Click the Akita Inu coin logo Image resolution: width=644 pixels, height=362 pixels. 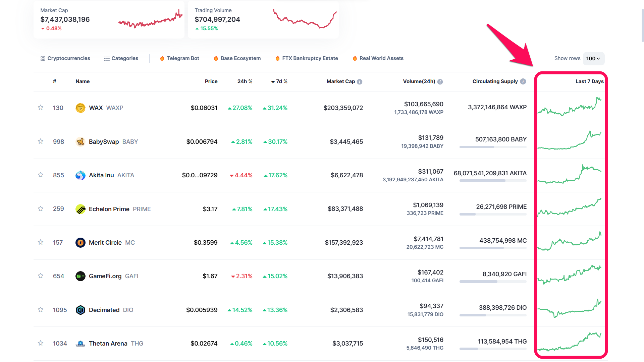click(80, 175)
